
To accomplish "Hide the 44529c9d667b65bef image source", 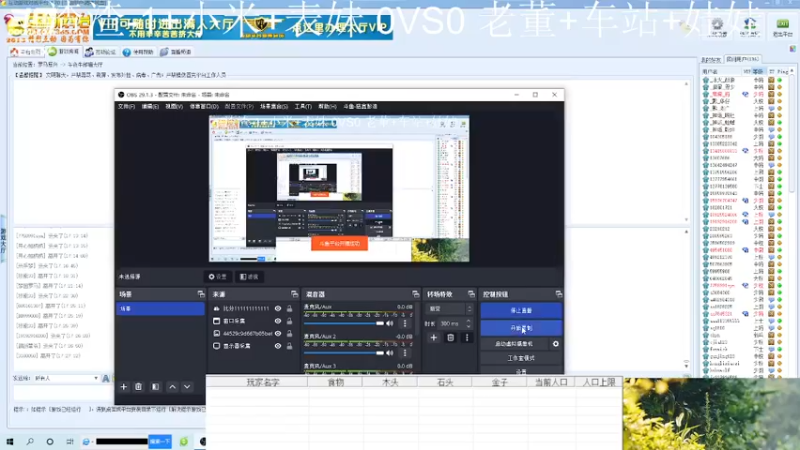I will click(x=278, y=333).
